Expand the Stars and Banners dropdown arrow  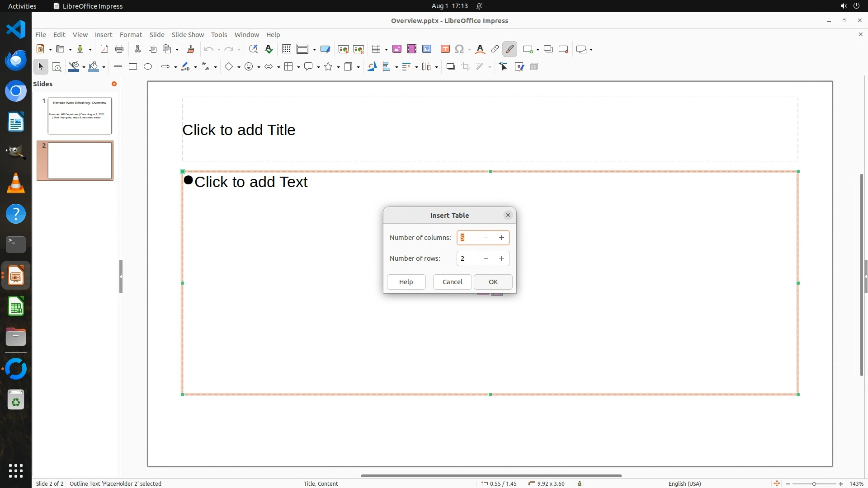338,67
